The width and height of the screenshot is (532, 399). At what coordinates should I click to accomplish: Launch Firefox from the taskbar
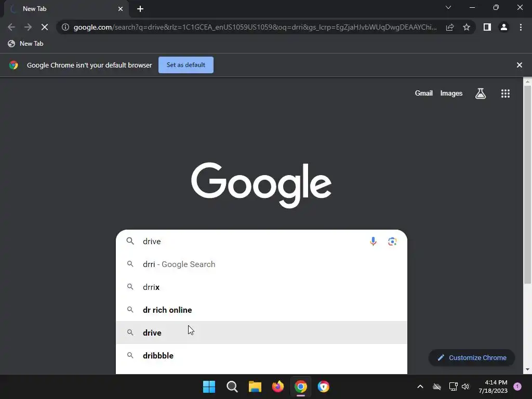click(x=278, y=387)
